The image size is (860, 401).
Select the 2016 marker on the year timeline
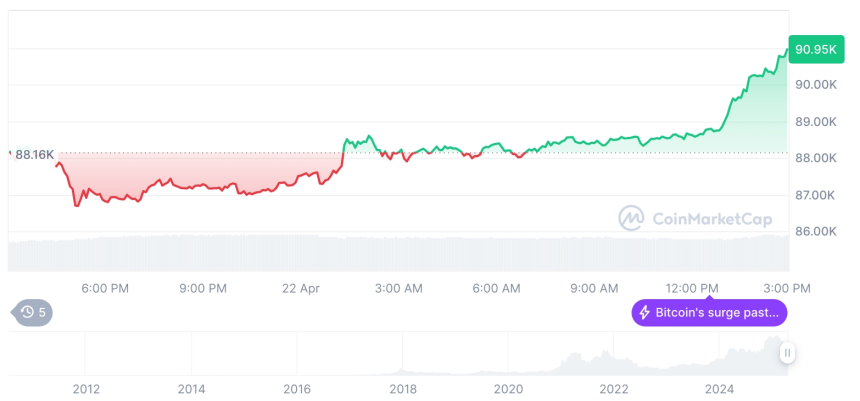[297, 389]
